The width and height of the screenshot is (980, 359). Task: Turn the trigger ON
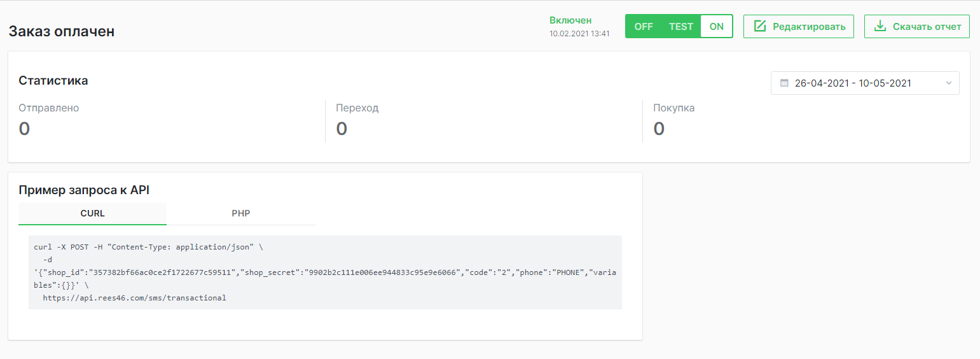717,27
